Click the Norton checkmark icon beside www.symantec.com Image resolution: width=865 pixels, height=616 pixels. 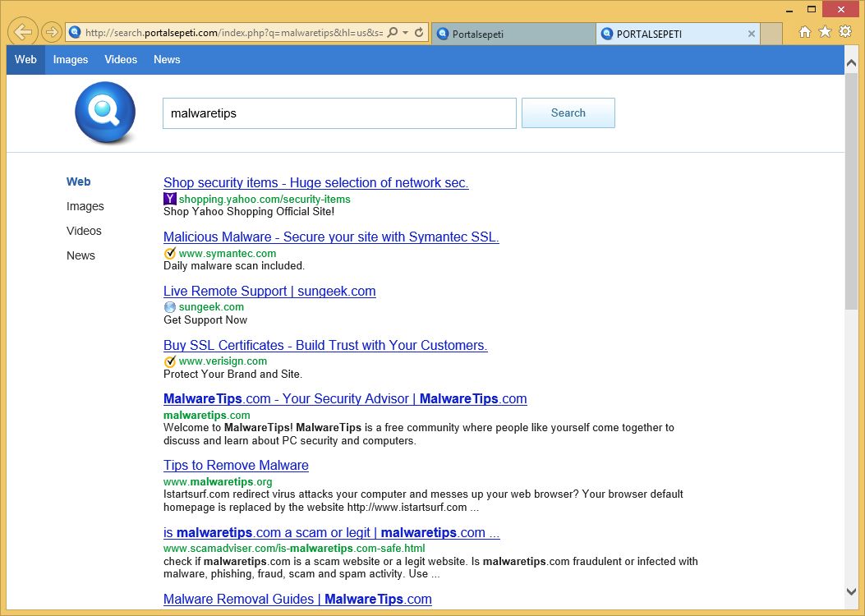(x=170, y=253)
